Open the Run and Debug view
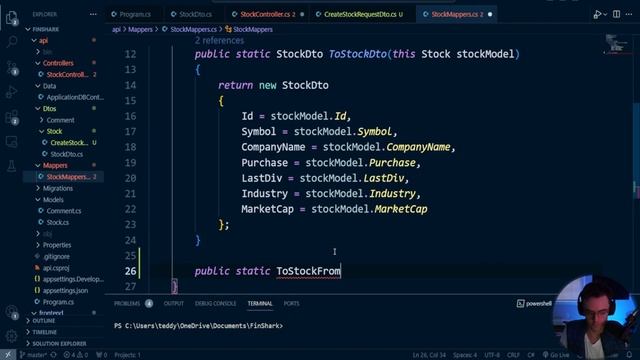This screenshot has height=360, width=640. [11, 92]
